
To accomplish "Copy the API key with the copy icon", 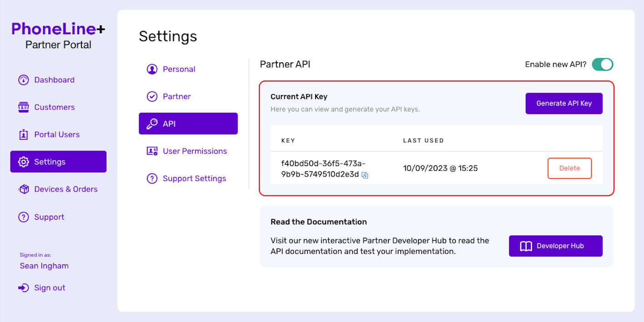I will 365,175.
